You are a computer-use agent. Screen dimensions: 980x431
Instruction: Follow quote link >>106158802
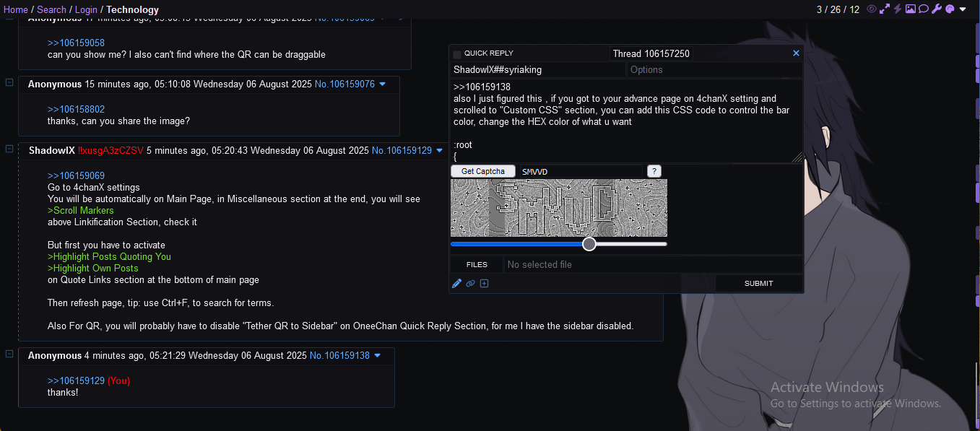point(76,110)
